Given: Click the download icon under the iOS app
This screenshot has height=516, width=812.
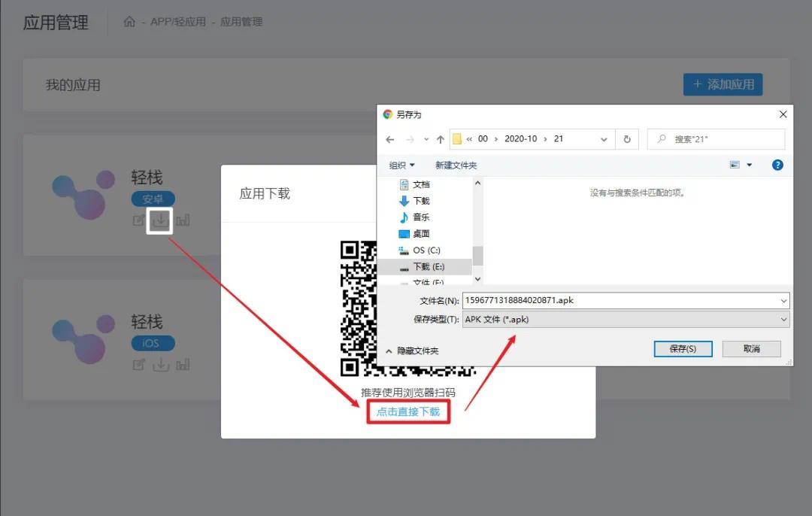Looking at the screenshot, I should pos(160,365).
